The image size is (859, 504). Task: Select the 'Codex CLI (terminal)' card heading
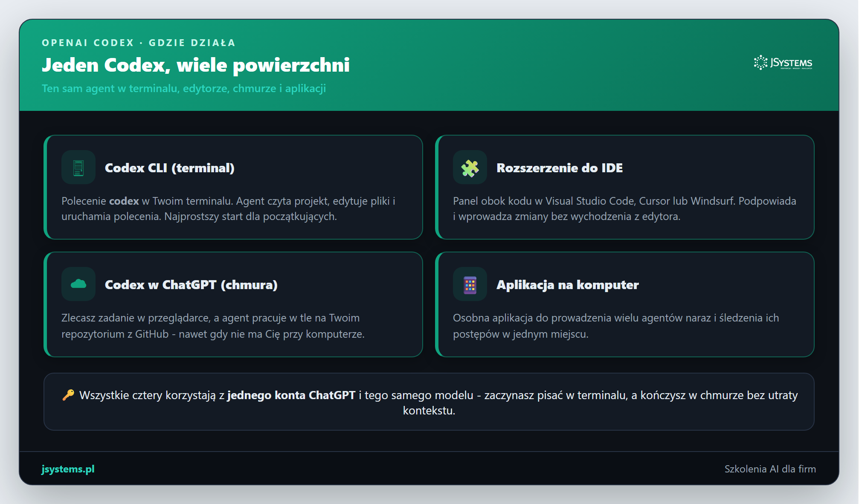click(170, 168)
